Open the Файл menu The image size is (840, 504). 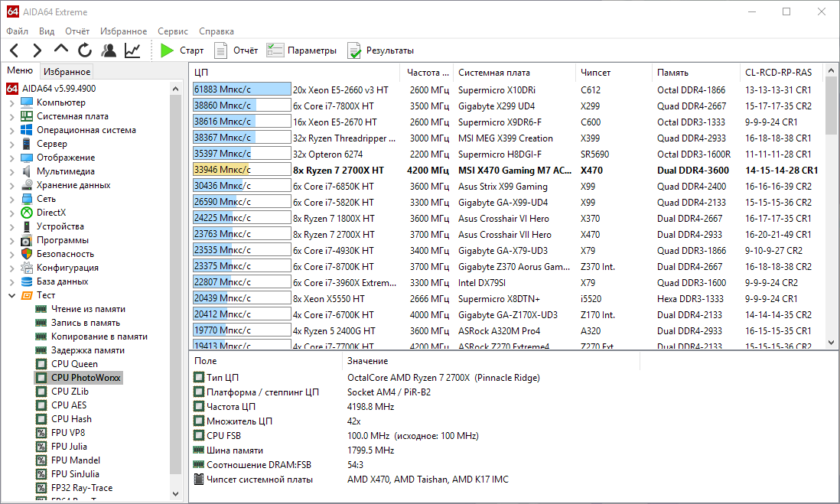[17, 31]
